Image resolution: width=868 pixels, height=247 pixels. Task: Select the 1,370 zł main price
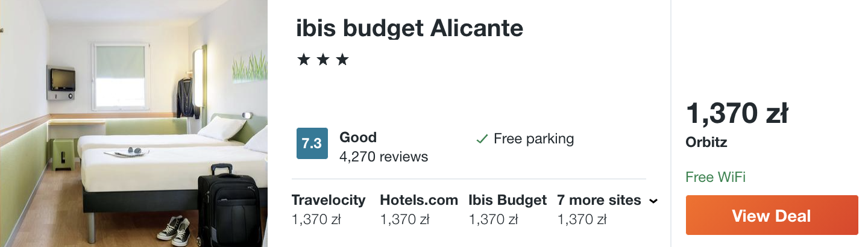pos(737,113)
